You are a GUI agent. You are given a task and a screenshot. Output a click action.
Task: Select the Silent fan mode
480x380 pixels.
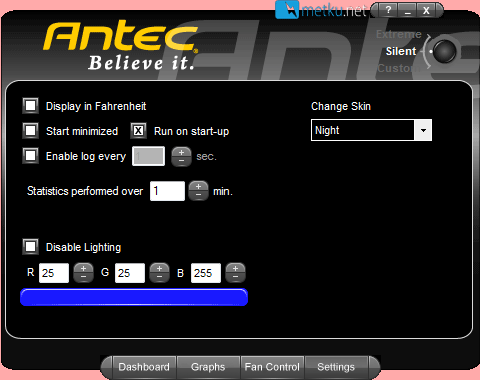tap(401, 51)
